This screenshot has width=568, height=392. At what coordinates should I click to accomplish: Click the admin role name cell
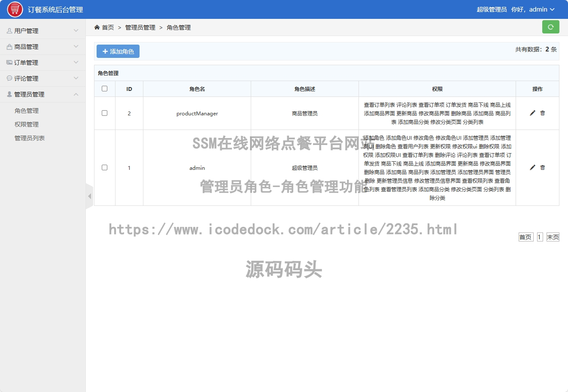tap(197, 168)
